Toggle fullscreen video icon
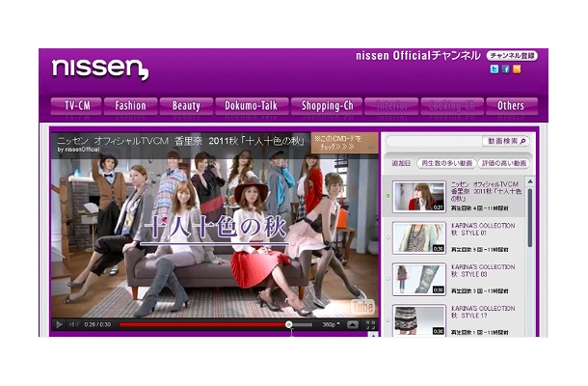Screen dimensions: 588x386 (370, 325)
